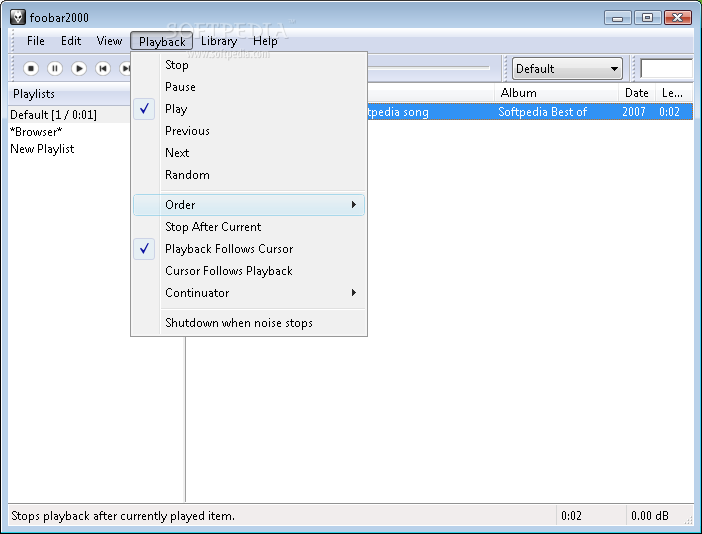This screenshot has width=702, height=534.
Task: Click the Previous track toolbar button
Action: click(103, 68)
